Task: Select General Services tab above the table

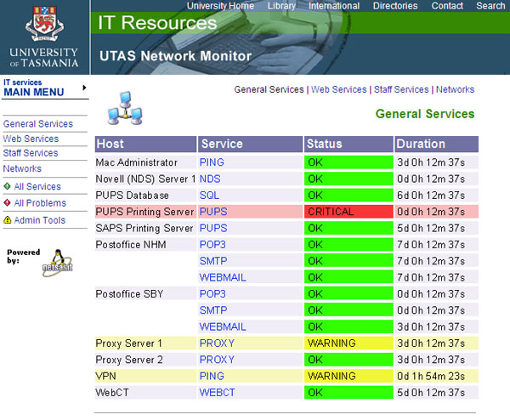Action: [x=269, y=89]
